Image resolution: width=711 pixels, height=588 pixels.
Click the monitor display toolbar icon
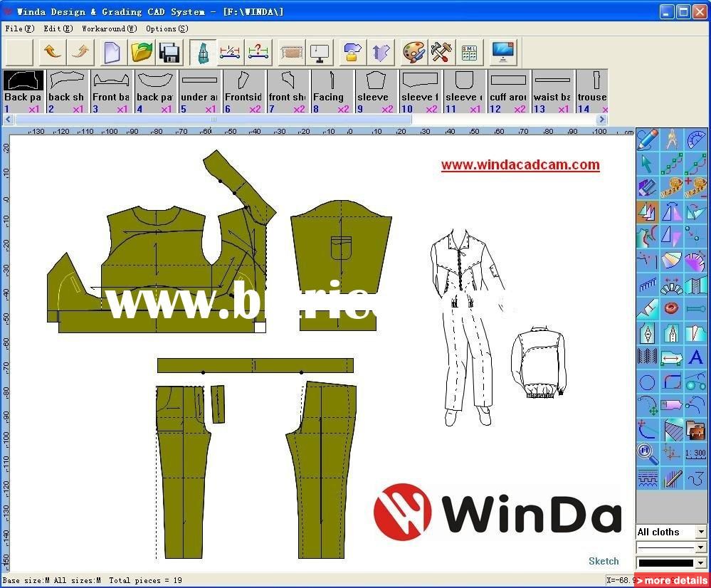pyautogui.click(x=320, y=52)
